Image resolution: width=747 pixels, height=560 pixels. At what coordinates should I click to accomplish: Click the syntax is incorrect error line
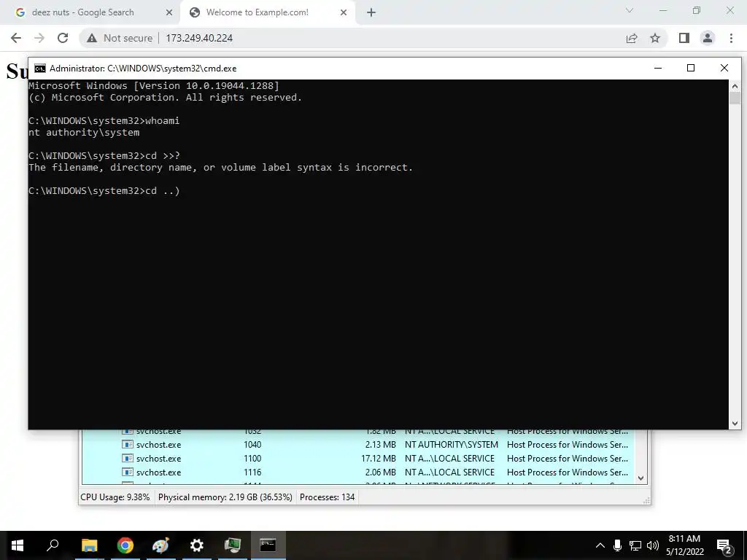tap(220, 168)
